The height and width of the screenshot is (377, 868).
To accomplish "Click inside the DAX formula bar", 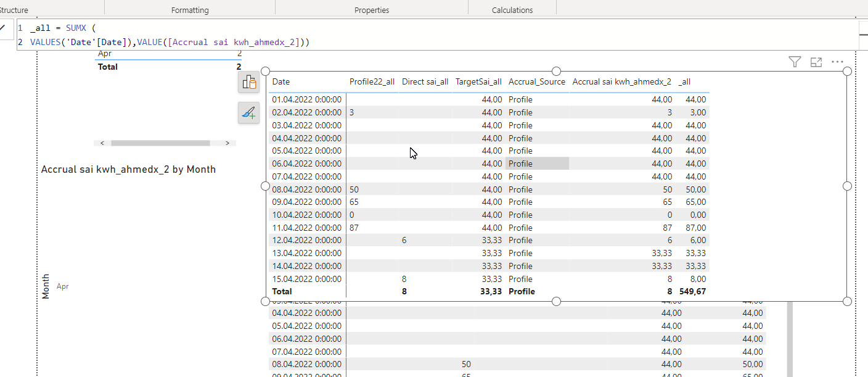I will point(438,35).
